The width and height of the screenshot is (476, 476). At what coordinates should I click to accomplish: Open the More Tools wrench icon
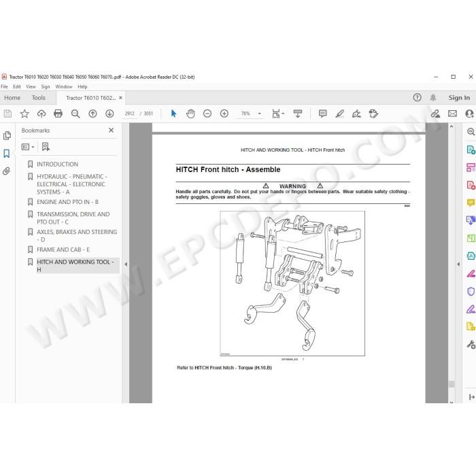(x=471, y=345)
